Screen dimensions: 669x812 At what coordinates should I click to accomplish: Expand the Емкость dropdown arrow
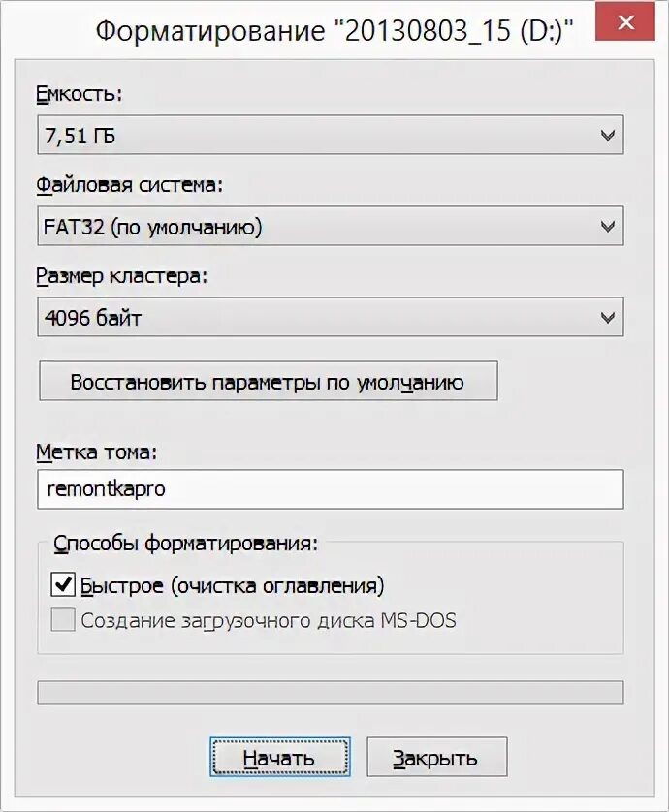(x=607, y=137)
